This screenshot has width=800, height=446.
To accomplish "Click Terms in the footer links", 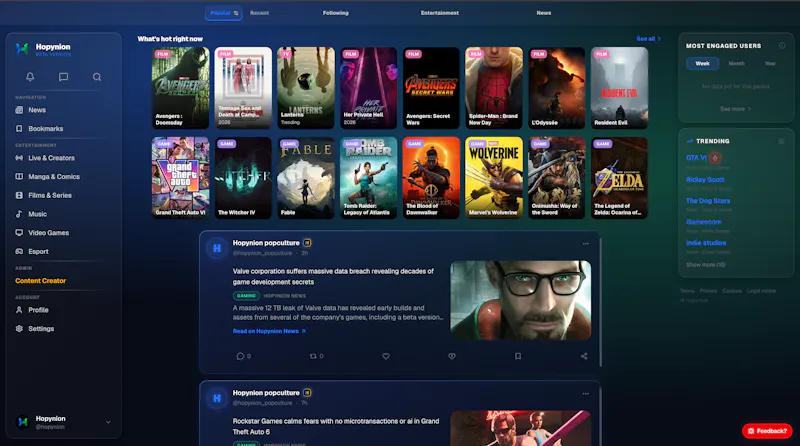I will [687, 291].
